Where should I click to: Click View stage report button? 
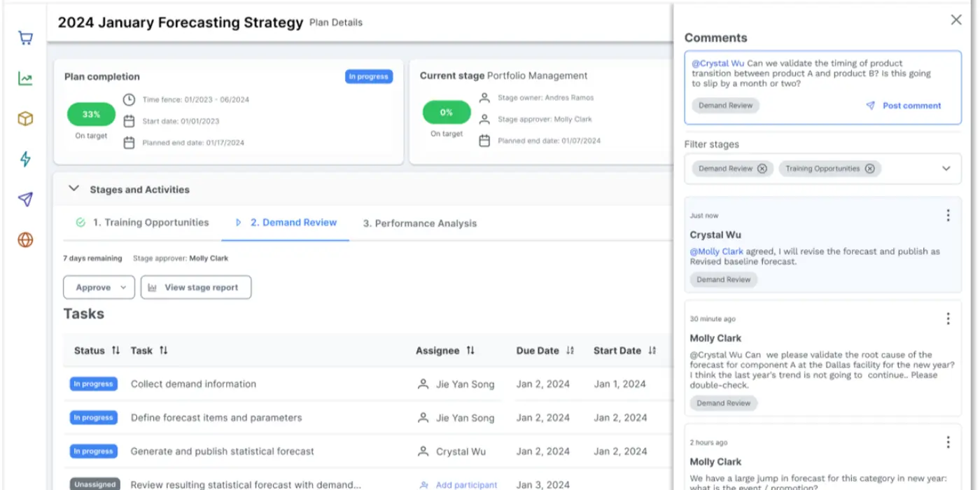[196, 288]
